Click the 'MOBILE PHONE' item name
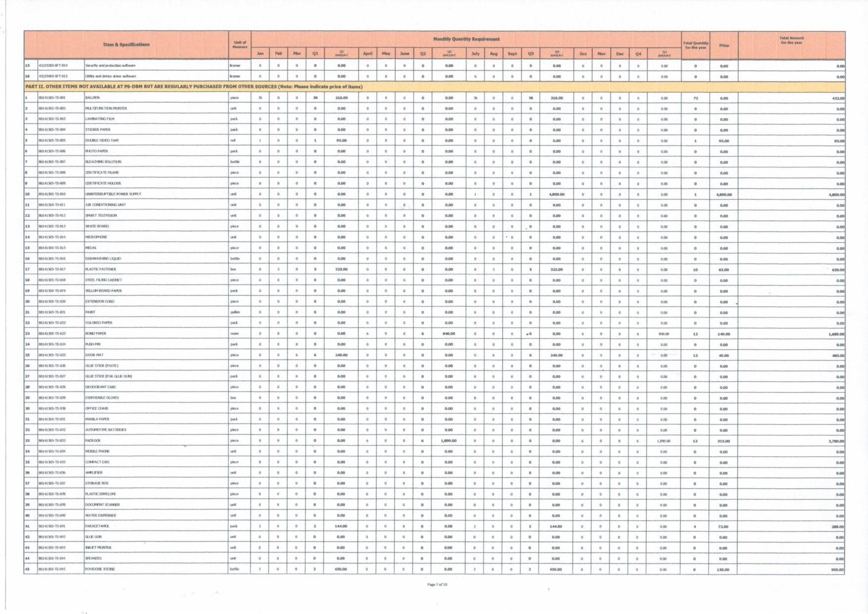 pos(97,452)
